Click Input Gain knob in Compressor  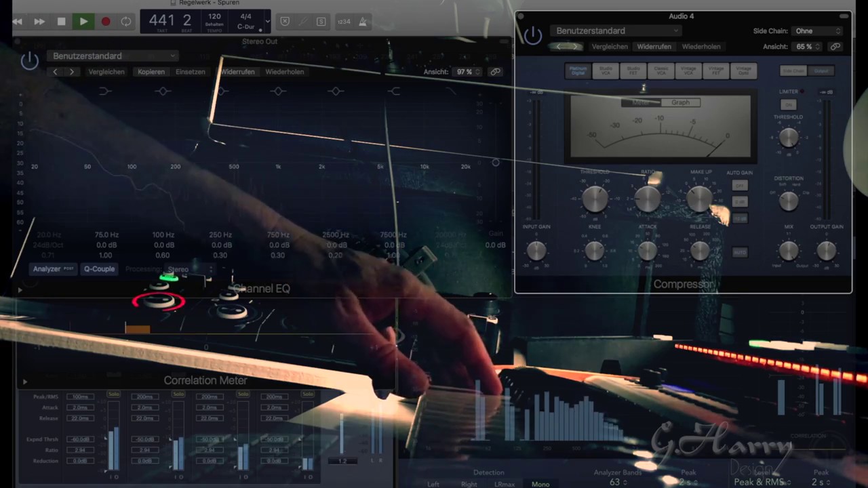pyautogui.click(x=536, y=251)
